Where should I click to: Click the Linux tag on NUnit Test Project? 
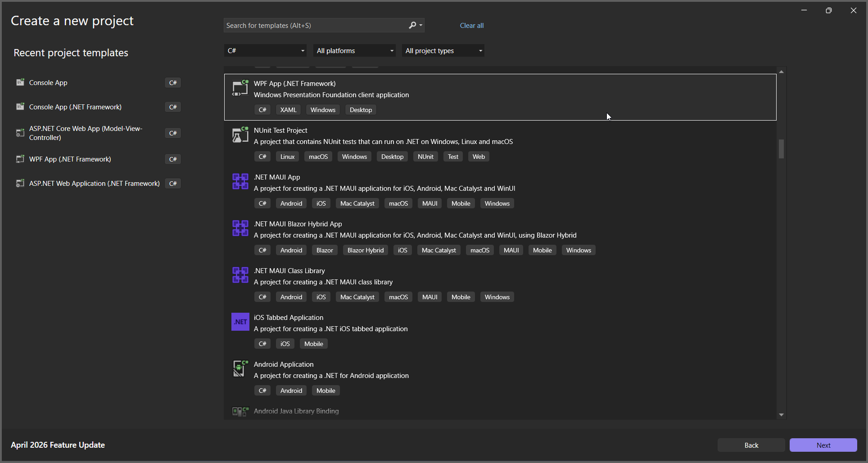pos(287,157)
